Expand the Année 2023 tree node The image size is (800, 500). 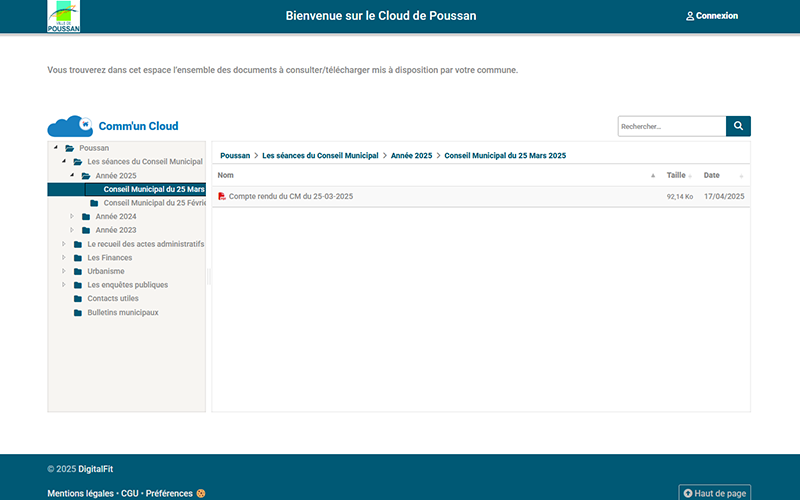[72, 230]
